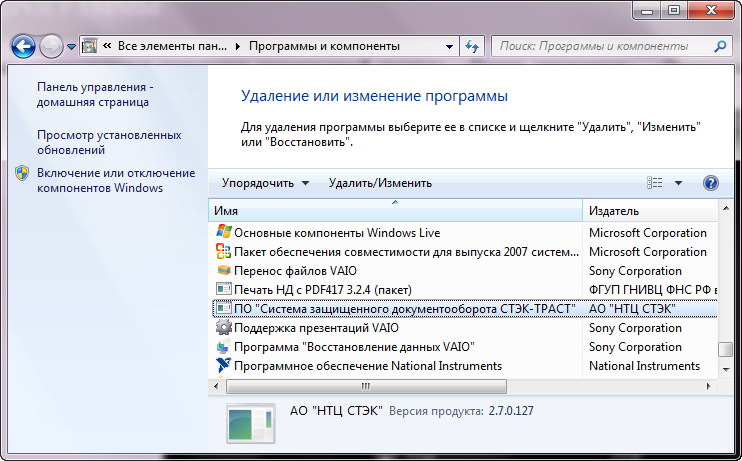The image size is (742, 461).
Task: Click 'Удалить/Изменить' toolbar button
Action: [380, 183]
